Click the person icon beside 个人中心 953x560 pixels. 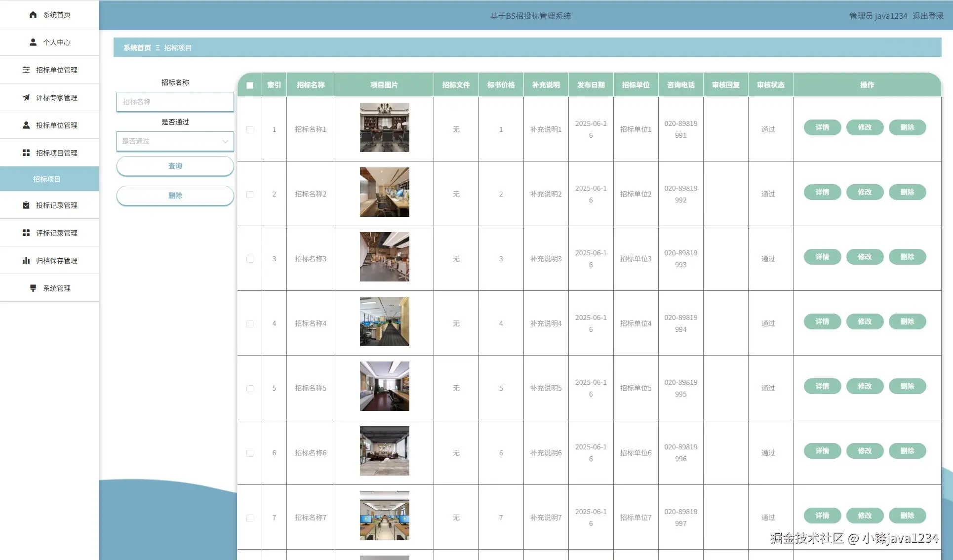click(33, 42)
